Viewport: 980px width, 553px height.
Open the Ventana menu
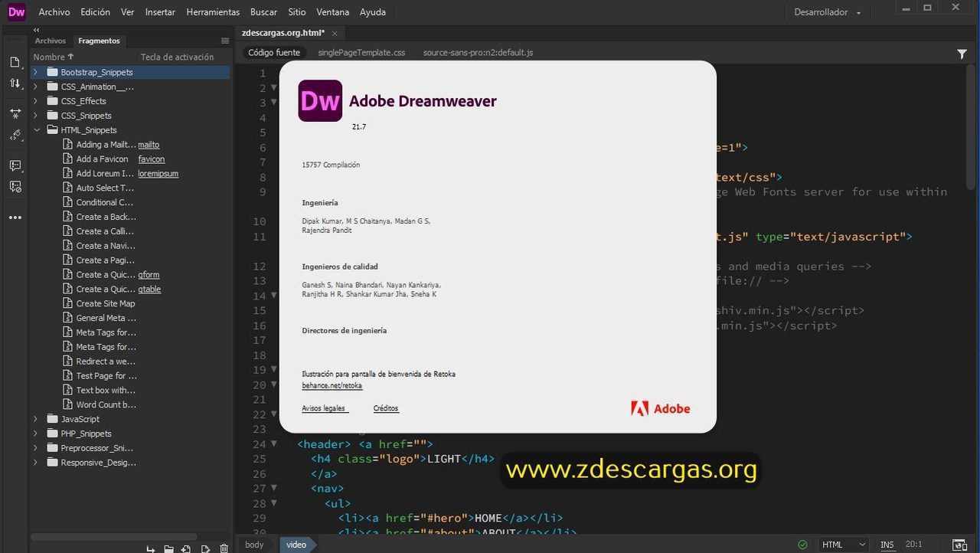[x=333, y=12]
